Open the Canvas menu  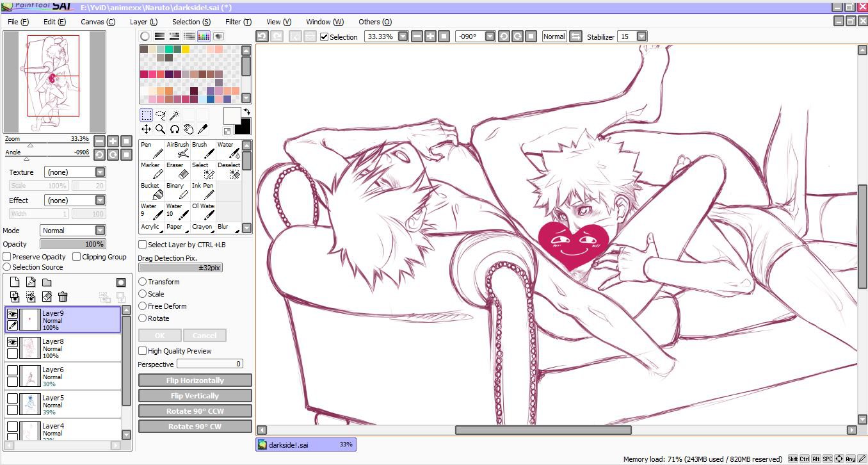(98, 22)
